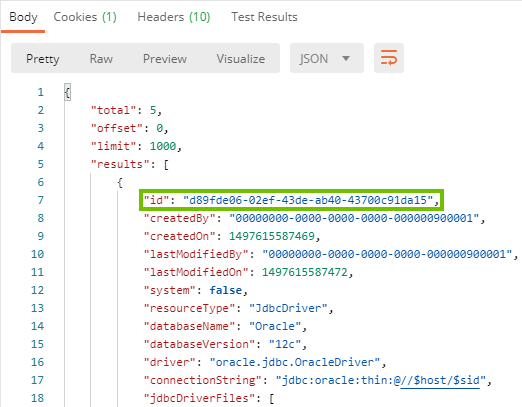Image resolution: width=522 pixels, height=407 pixels.
Task: Select the Visualize view button
Action: [x=241, y=59]
